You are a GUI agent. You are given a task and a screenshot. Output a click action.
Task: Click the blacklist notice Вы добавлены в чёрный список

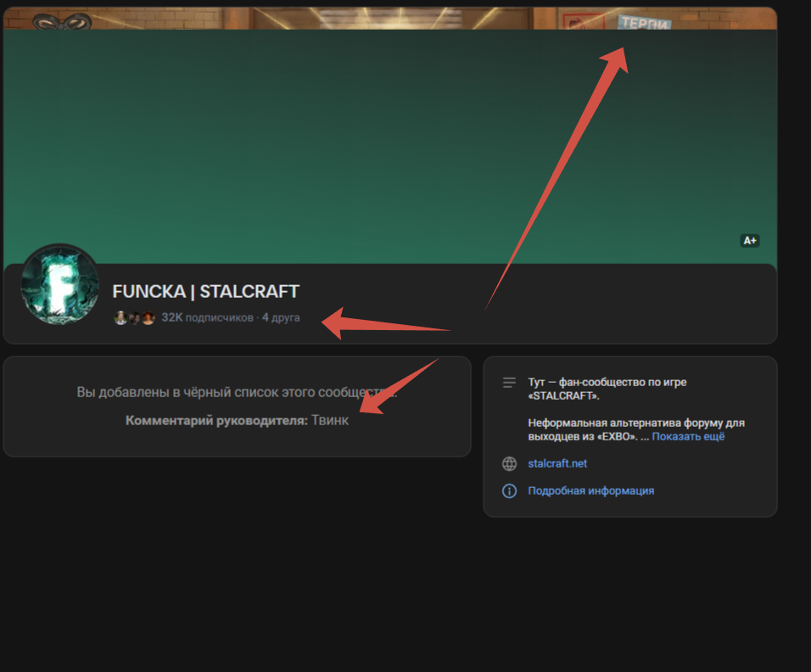pos(237,392)
